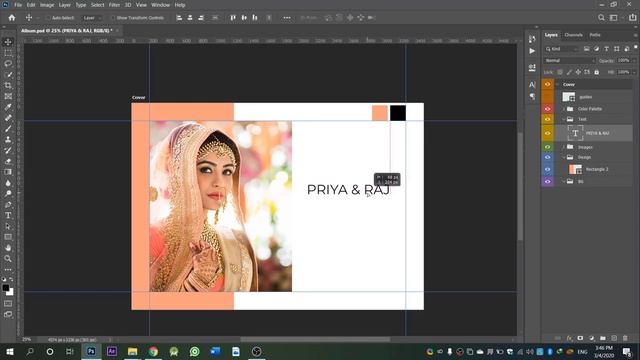Hide the Cover artboard visibility eye
The image size is (640, 360).
(x=547, y=84)
